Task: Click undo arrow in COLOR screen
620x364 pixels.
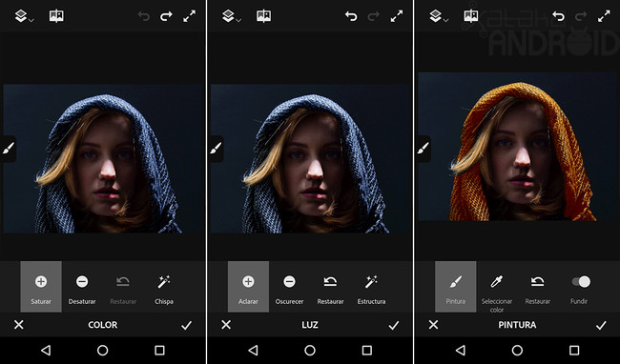Action: [x=144, y=16]
